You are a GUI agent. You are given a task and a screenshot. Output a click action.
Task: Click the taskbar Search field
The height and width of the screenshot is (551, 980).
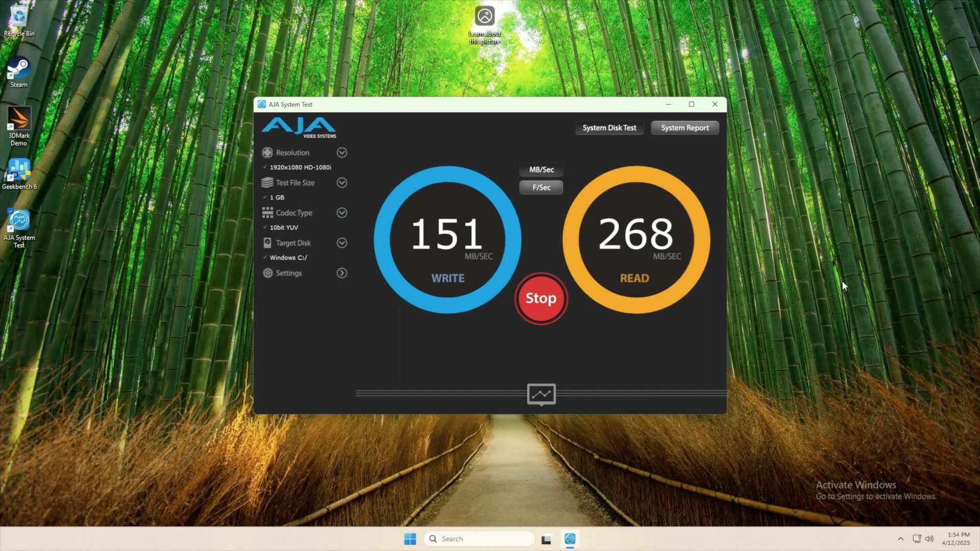480,539
